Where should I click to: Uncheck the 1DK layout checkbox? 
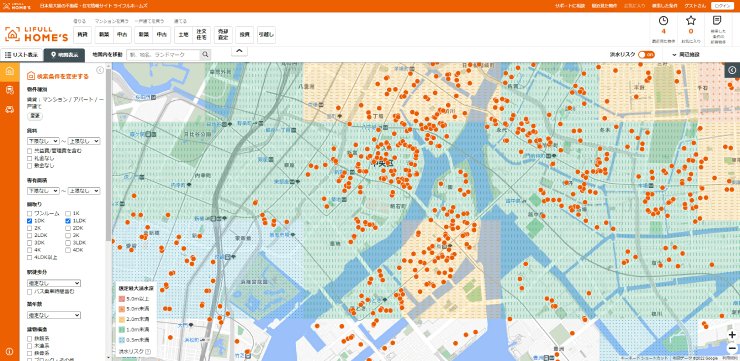click(x=30, y=221)
